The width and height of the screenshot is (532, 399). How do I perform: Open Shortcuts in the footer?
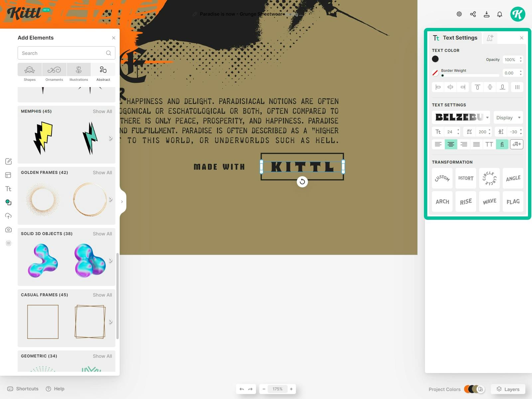point(23,389)
